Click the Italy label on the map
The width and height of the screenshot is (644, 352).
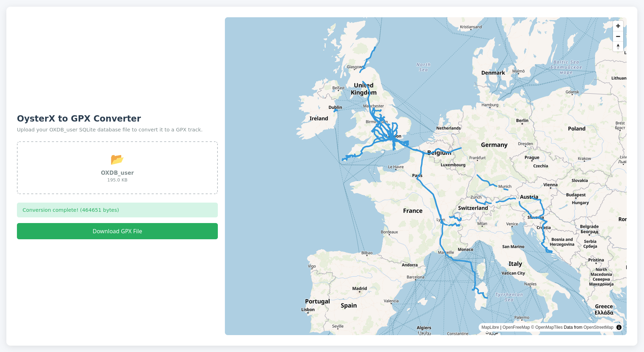coord(515,264)
